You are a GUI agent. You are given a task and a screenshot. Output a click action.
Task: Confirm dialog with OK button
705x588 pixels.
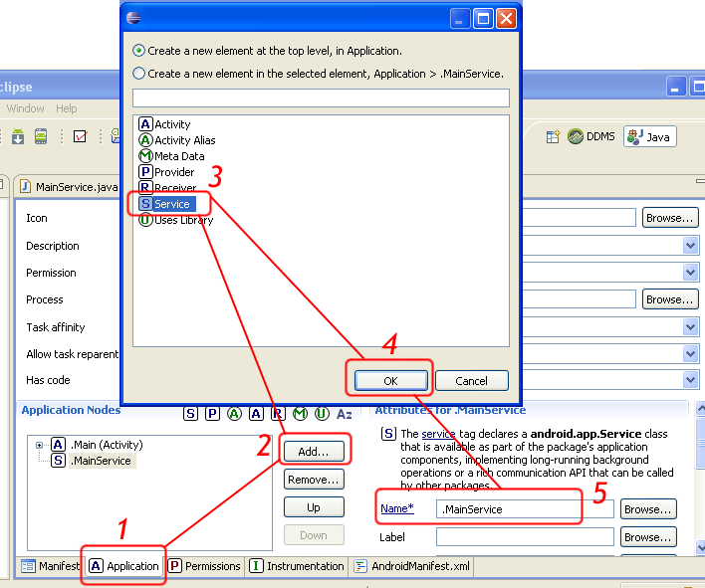tap(390, 381)
